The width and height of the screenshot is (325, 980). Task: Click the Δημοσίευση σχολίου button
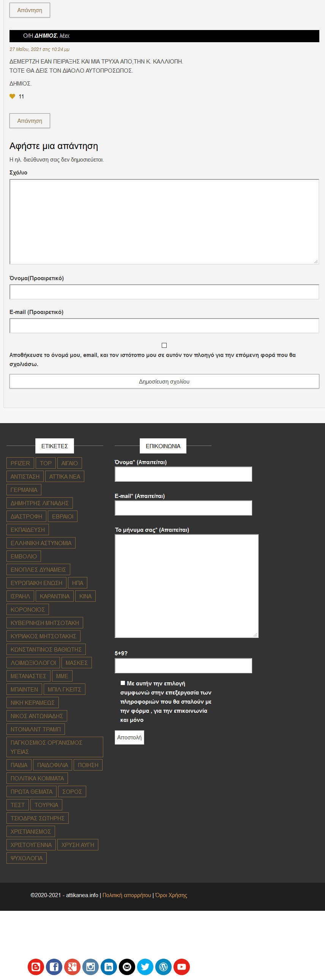(164, 381)
